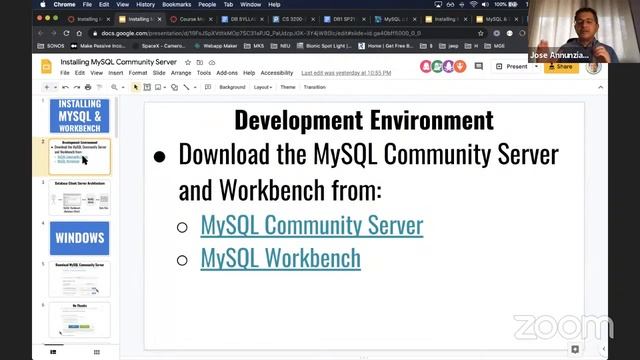Open the Insert image dropdown arrow
This screenshot has height=360, width=640.
[164, 87]
